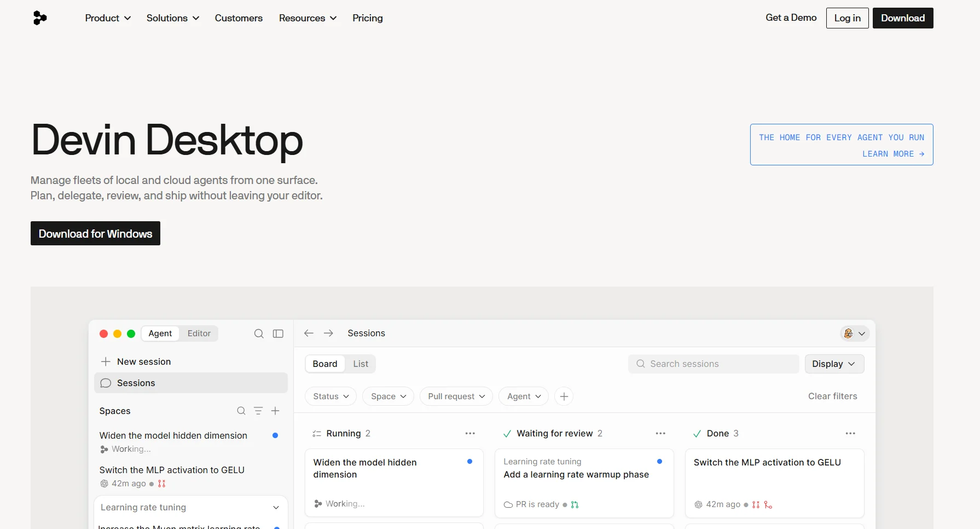980x529 pixels.
Task: Open the Solutions dropdown menu
Action: click(x=173, y=18)
